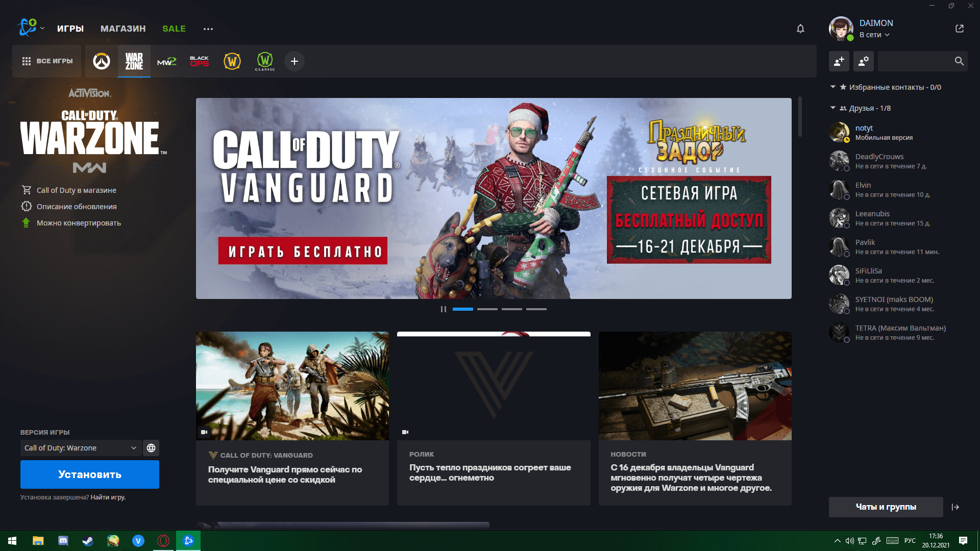Collapse the favorite contacts section
The width and height of the screenshot is (980, 551).
click(833, 87)
